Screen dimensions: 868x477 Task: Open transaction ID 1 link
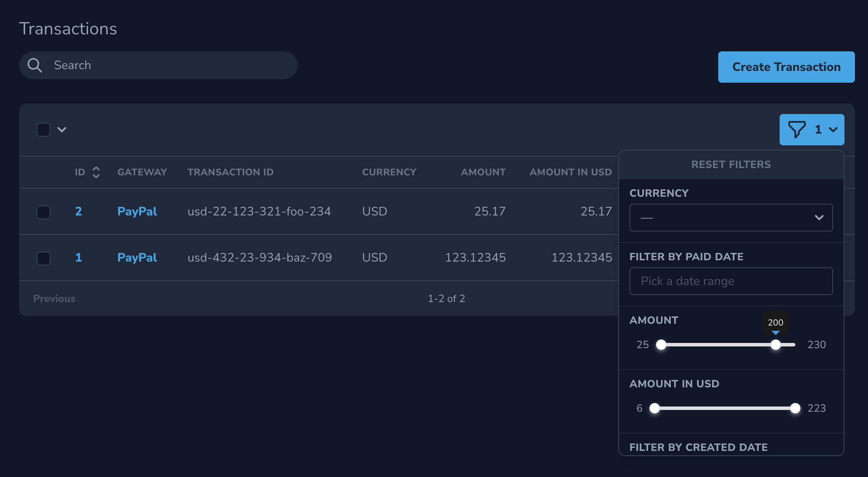[78, 258]
